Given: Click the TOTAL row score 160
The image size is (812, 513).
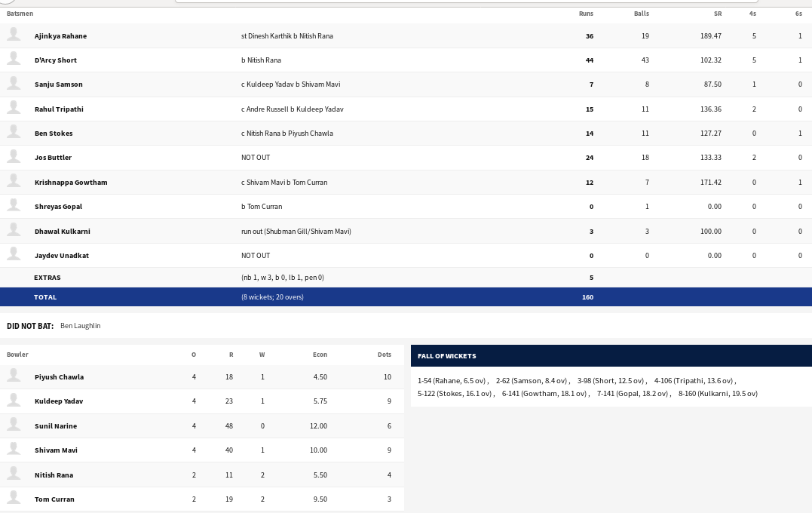Looking at the screenshot, I should point(587,297).
